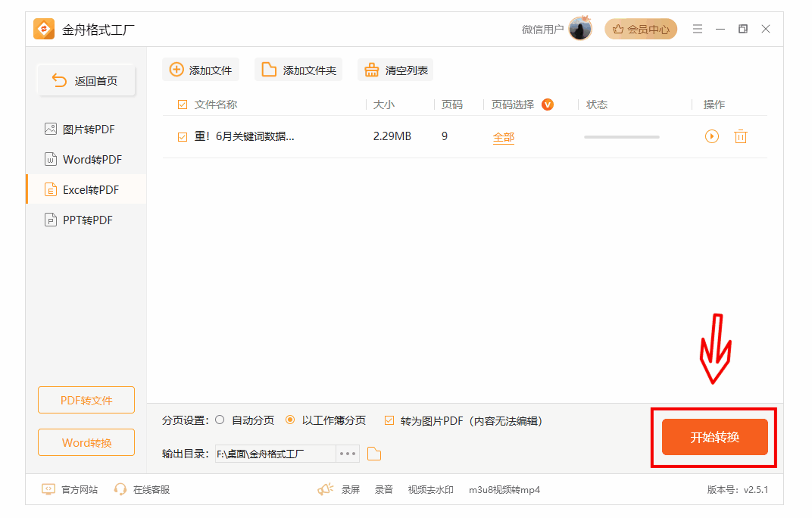Click the hamburger menu icon in title bar
The width and height of the screenshot is (812, 518).
698,30
